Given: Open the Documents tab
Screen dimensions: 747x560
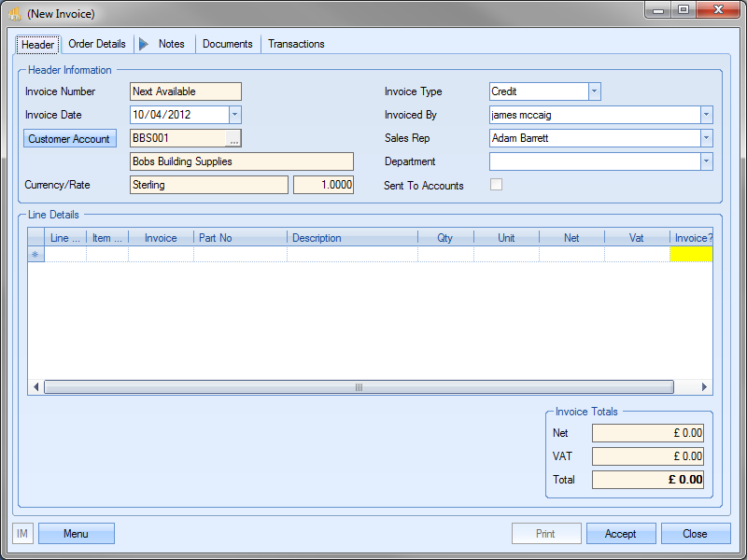Looking at the screenshot, I should [227, 44].
